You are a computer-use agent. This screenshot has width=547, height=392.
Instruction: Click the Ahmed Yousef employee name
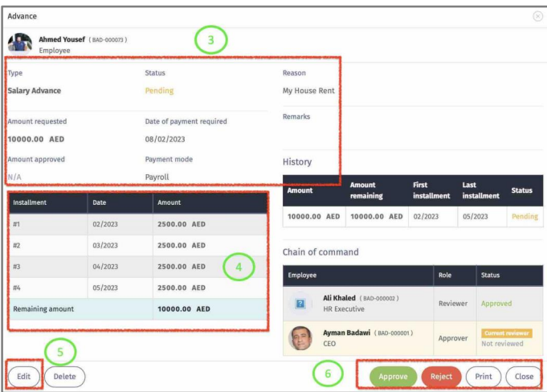61,39
